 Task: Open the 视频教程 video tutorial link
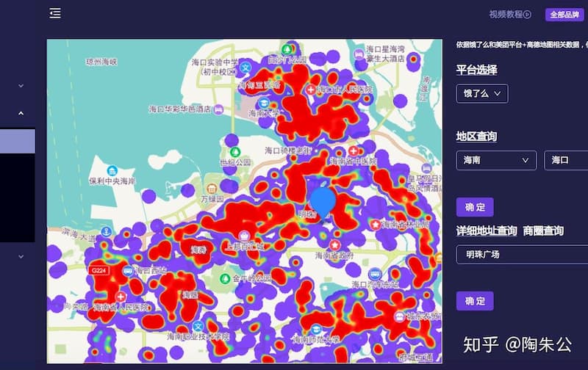(510, 14)
